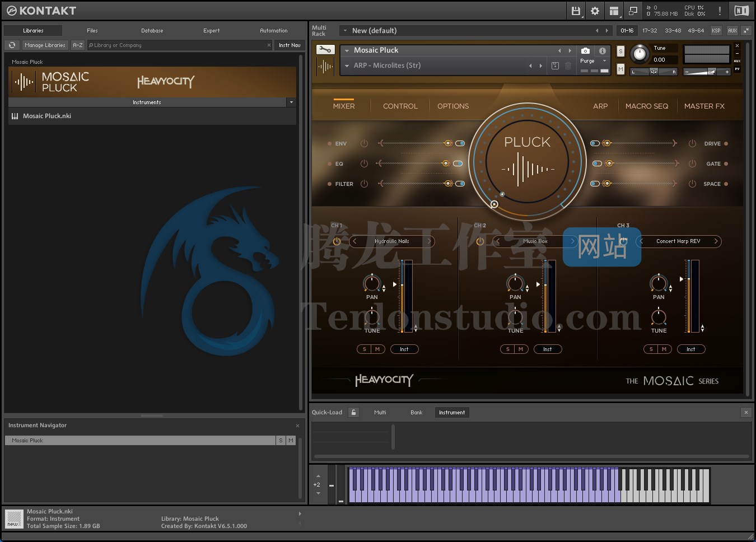Solo channel CH 1 with the S button
Screen dimensions: 756x542
[x=364, y=349]
